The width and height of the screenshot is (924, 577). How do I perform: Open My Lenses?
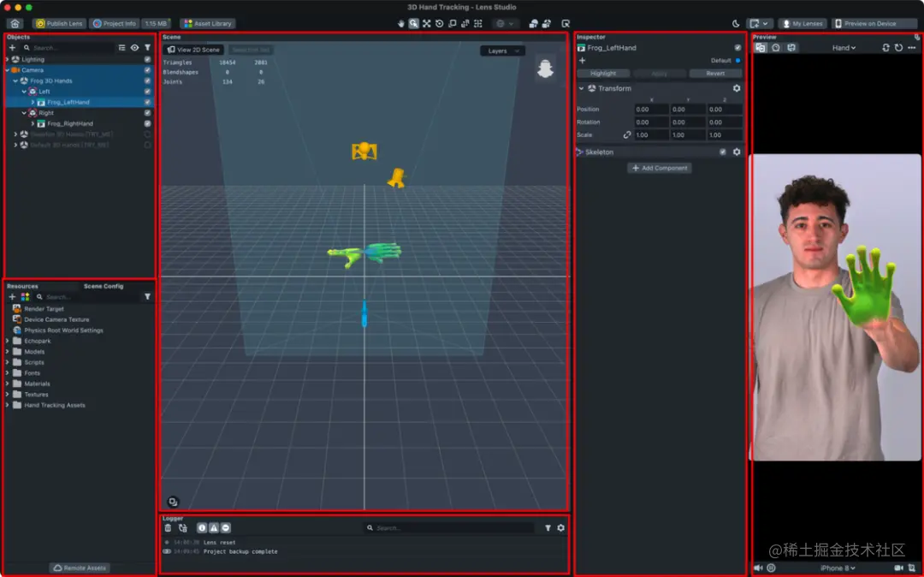(802, 24)
